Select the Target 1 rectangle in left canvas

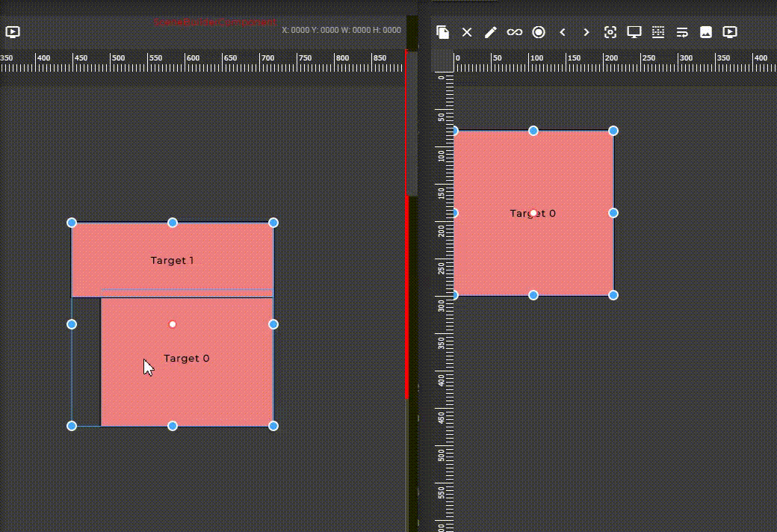(172, 260)
